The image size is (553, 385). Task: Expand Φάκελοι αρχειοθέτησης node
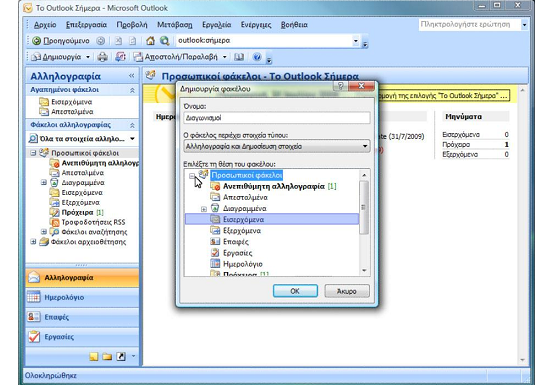[x=33, y=242]
